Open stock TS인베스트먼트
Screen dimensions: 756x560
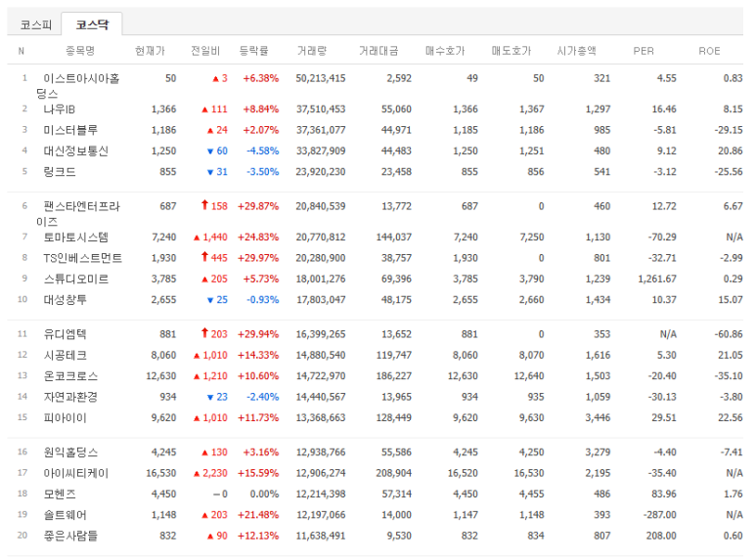(x=82, y=258)
